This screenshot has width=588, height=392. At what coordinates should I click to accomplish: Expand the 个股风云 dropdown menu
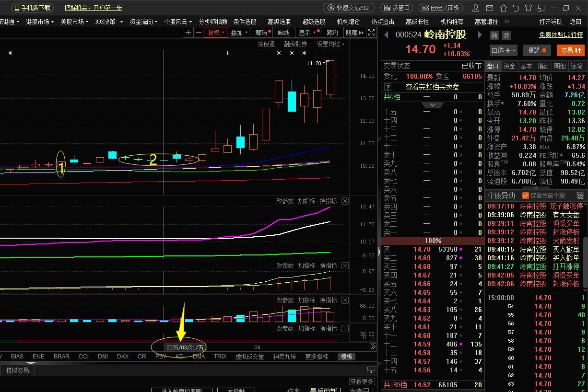point(178,22)
